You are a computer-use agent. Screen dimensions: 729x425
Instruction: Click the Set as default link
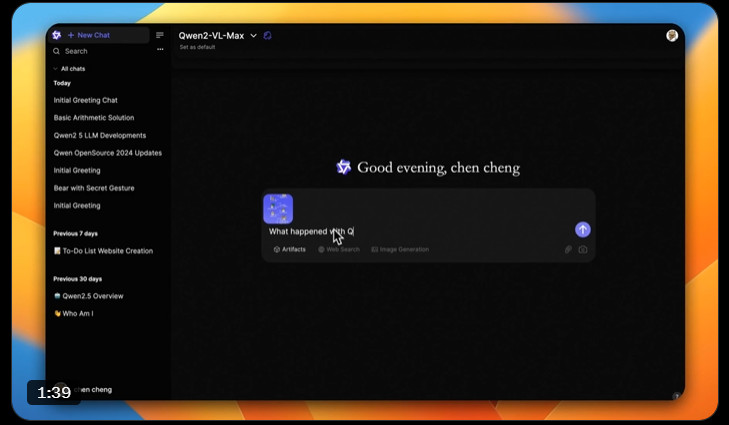pyautogui.click(x=198, y=47)
